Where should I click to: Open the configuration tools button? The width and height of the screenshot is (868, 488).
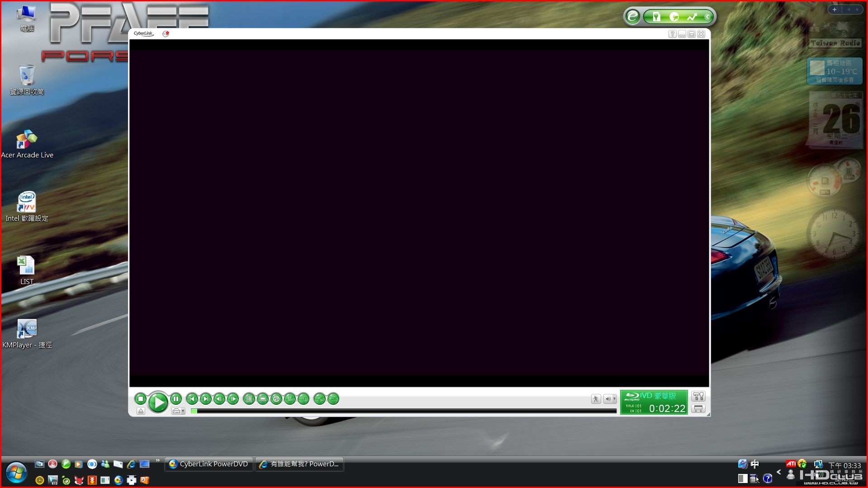(698, 397)
